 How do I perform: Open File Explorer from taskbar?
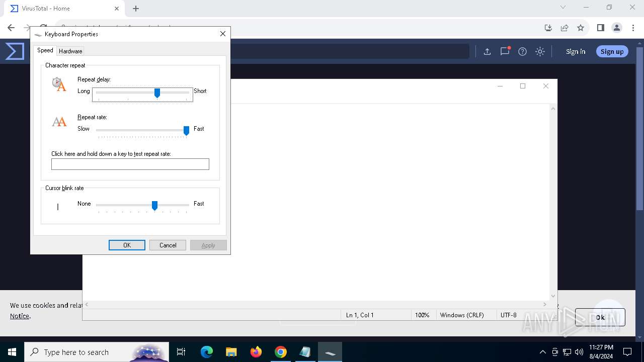(231, 352)
